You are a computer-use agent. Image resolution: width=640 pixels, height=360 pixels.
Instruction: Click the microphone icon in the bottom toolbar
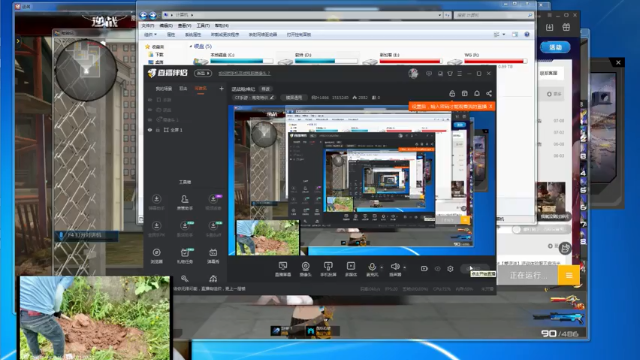coord(372,267)
